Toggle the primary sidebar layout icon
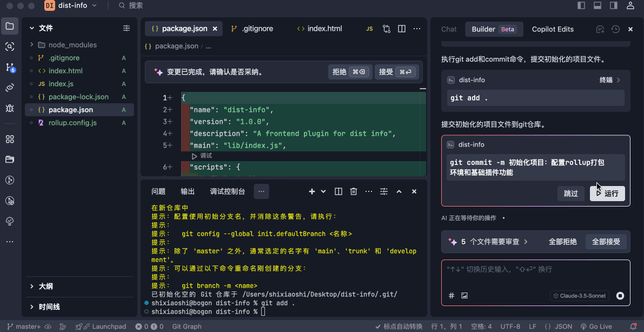 [581, 5]
